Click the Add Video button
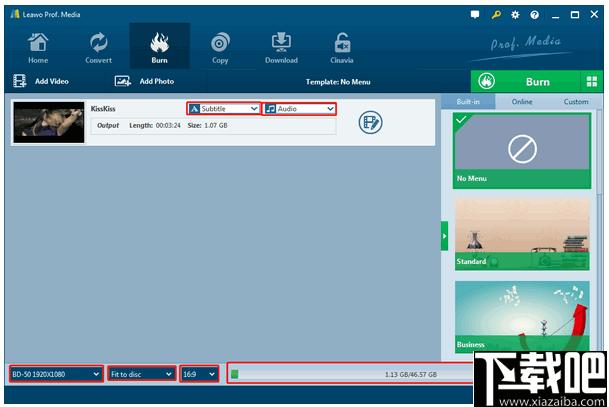609x407 pixels. (41, 81)
